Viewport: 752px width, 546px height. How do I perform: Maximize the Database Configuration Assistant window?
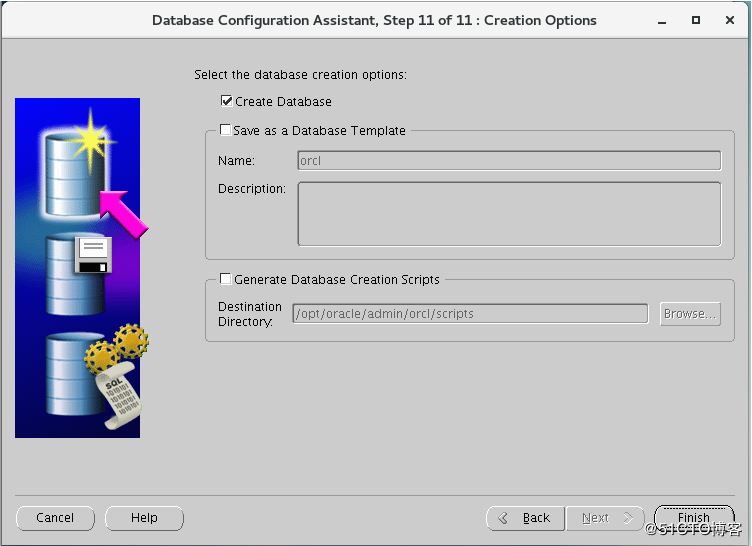695,20
